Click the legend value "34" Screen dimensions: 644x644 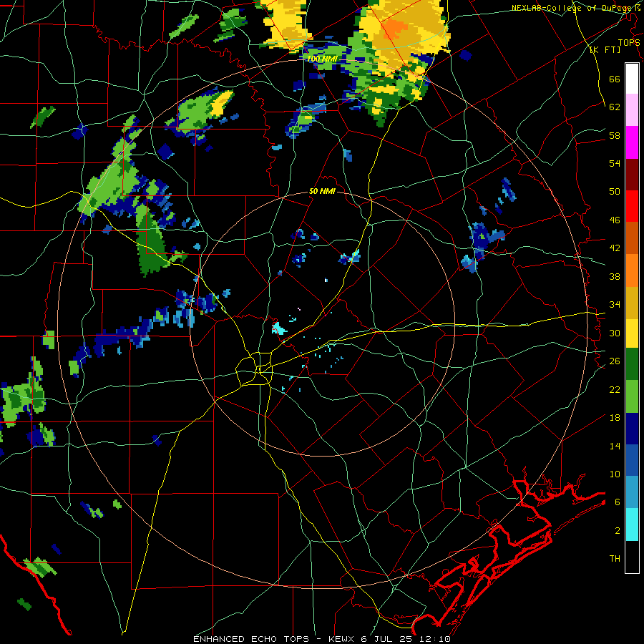(615, 305)
